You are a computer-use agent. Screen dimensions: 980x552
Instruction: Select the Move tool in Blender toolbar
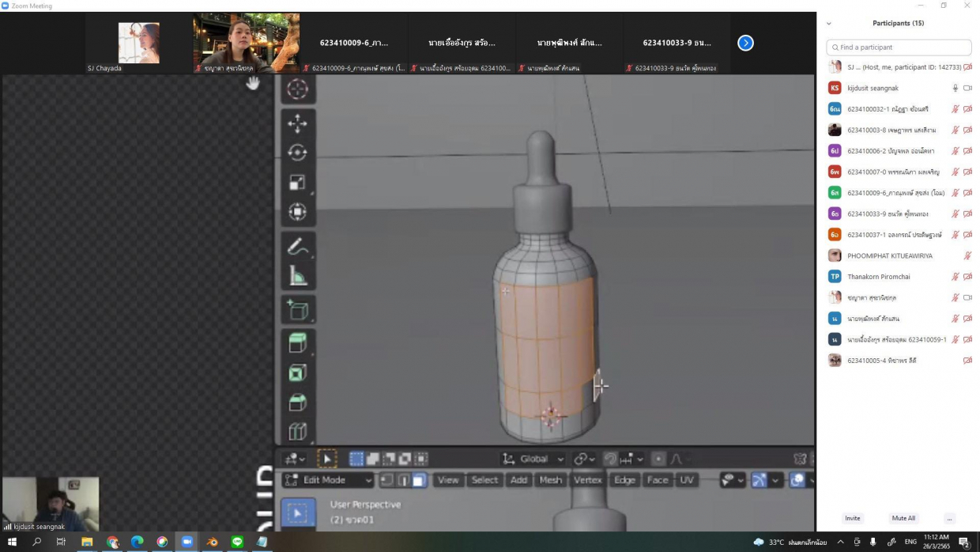[x=297, y=123]
